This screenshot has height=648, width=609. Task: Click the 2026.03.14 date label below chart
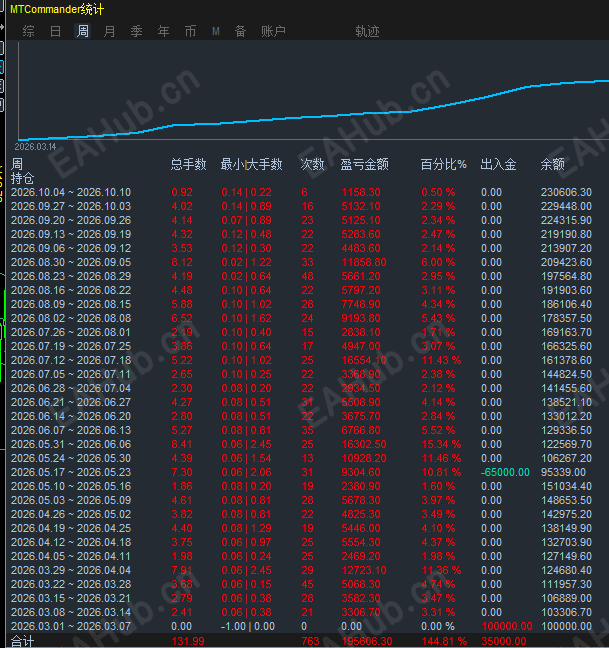36,147
